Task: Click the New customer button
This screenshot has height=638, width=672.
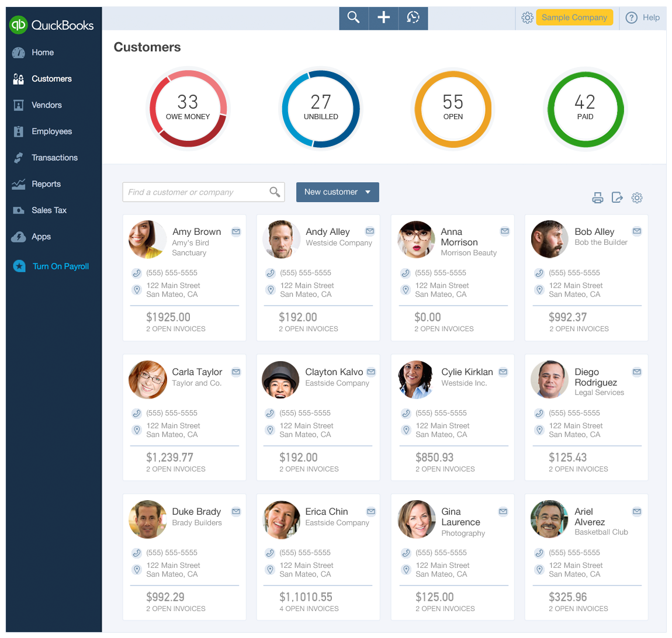Action: pos(337,192)
